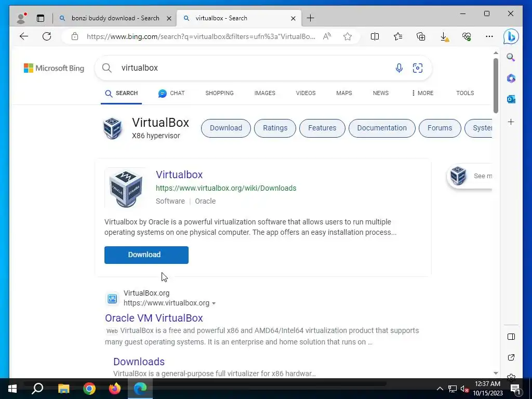
Task: Open Settings and more ellipsis menu
Action: 489,36
